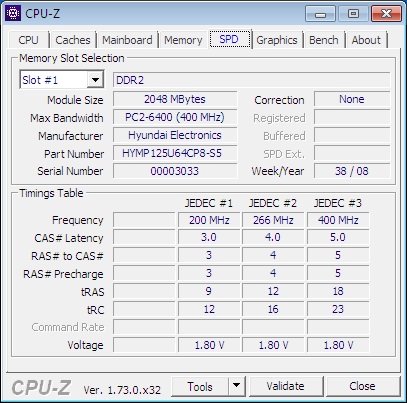Minimize the CPU-Z window

coord(320,14)
